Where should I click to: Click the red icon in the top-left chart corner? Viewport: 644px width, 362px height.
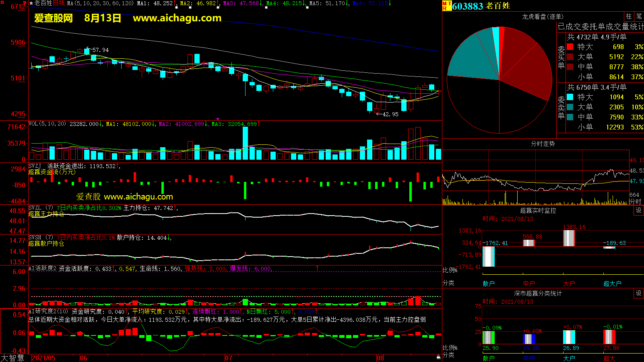(25, 4)
